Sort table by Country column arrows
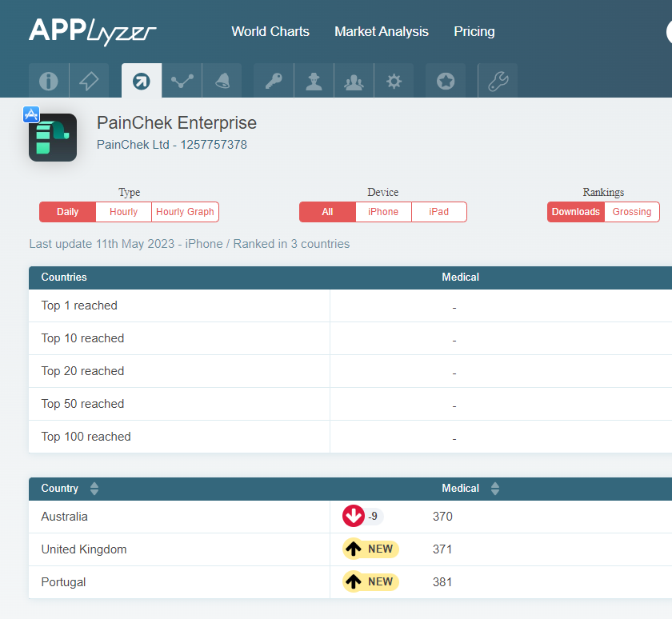This screenshot has height=619, width=672. click(94, 489)
